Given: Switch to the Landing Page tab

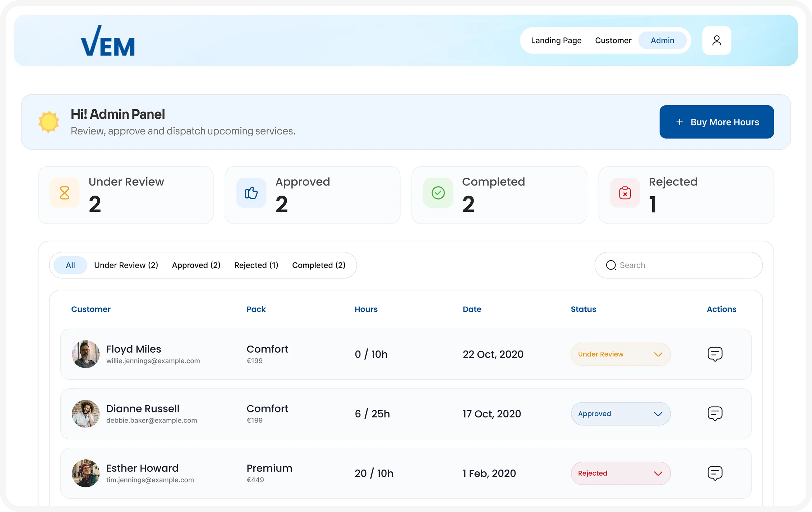Looking at the screenshot, I should (x=556, y=40).
